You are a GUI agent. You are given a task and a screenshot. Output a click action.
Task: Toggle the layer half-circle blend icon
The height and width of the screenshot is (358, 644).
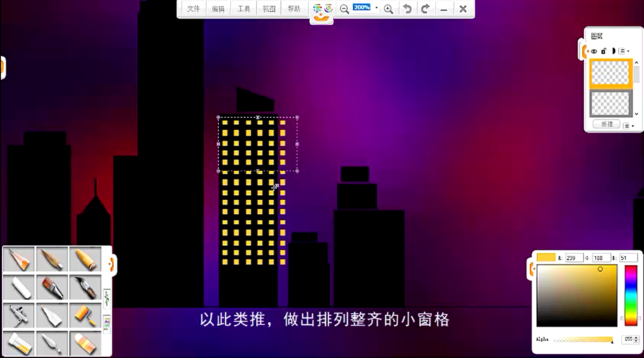click(613, 51)
